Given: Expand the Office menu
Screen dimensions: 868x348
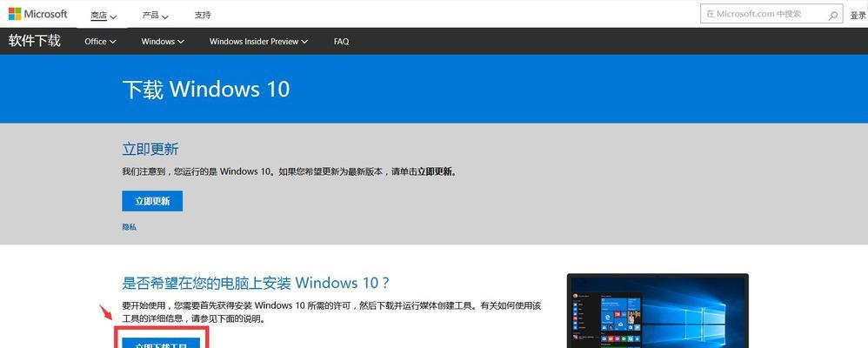Looking at the screenshot, I should [100, 42].
